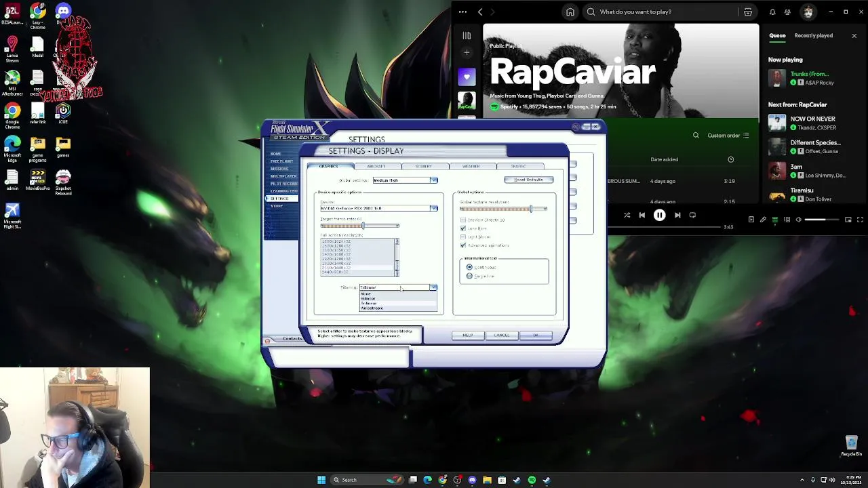Open Spotify Friend Activity icon
The image size is (868, 488).
pos(787,12)
